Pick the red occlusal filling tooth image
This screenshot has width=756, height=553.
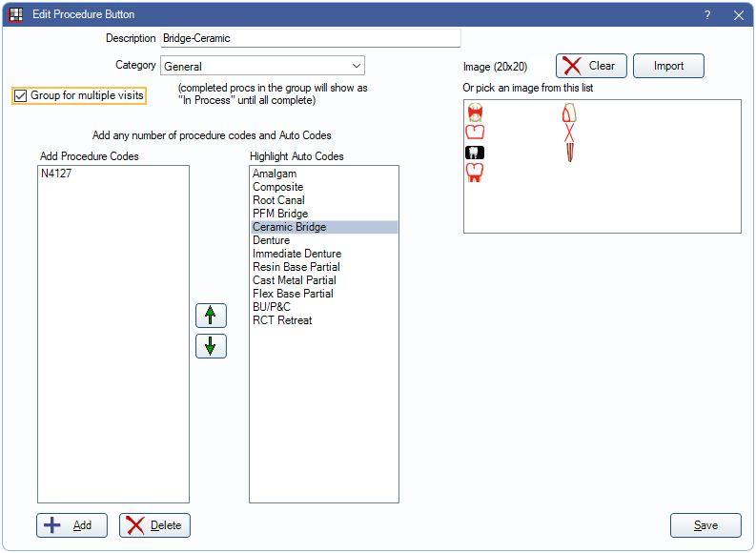(474, 113)
